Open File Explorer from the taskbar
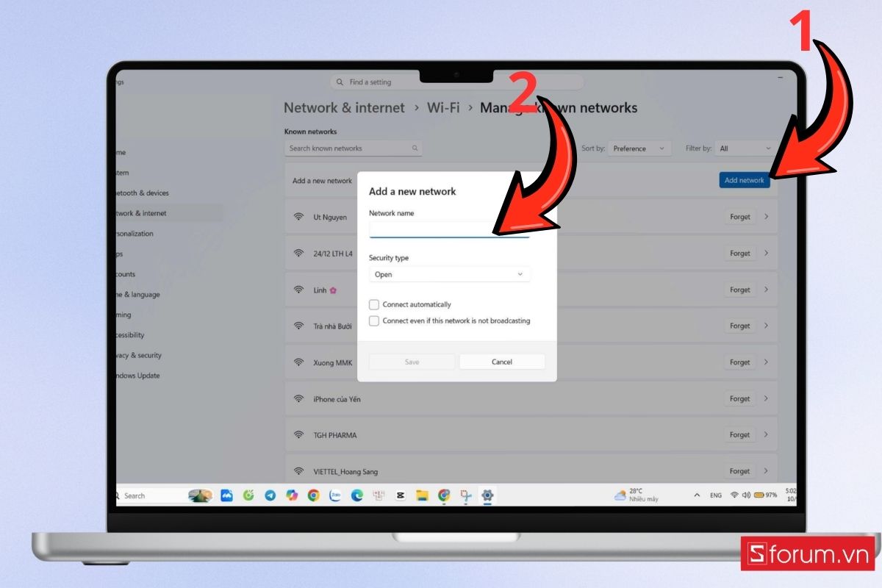The image size is (882, 588). 422,495
